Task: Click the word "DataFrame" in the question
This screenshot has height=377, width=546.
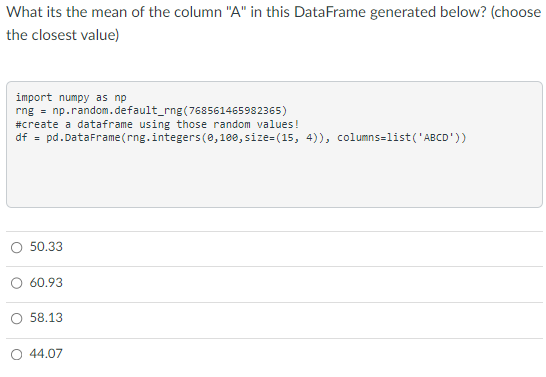Action: 330,12
